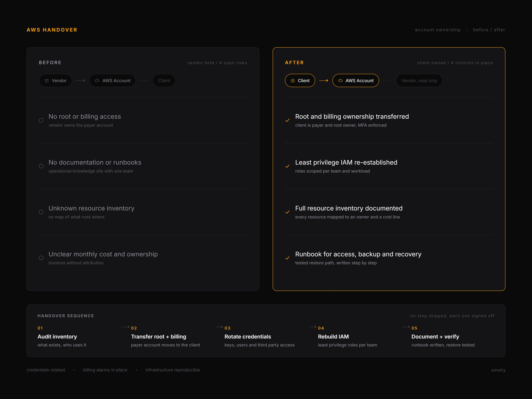532x399 pixels.
Task: Click the 'Document + verify' step title
Action: click(x=435, y=337)
